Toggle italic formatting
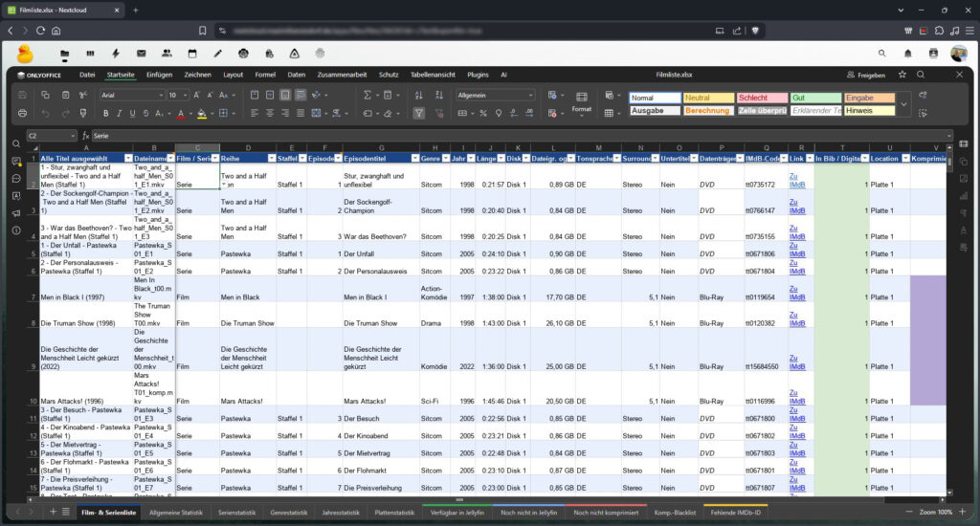Viewport: 980px width, 526px height. pos(120,113)
